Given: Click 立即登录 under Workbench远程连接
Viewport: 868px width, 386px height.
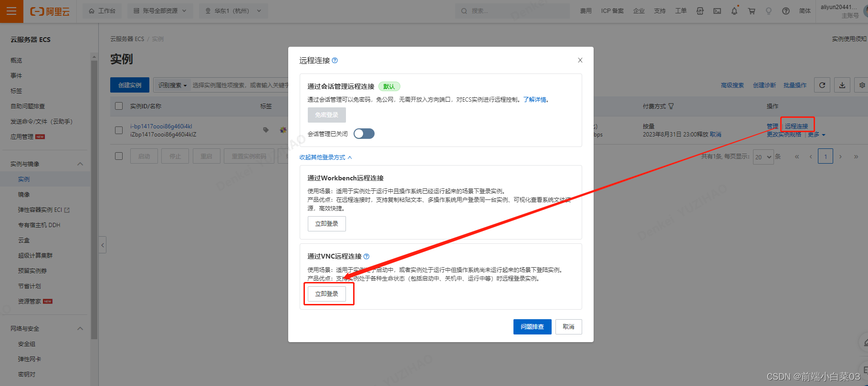Looking at the screenshot, I should [x=327, y=224].
